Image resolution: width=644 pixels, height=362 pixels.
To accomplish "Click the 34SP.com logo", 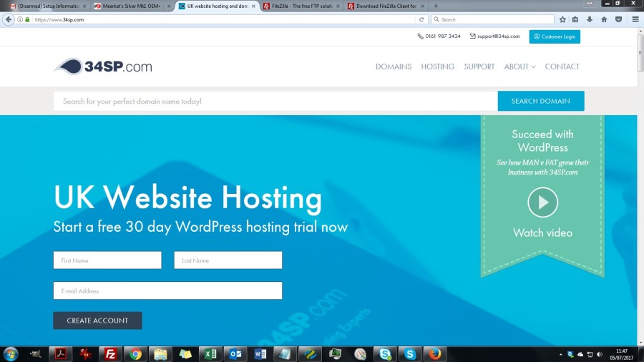I will (x=103, y=67).
